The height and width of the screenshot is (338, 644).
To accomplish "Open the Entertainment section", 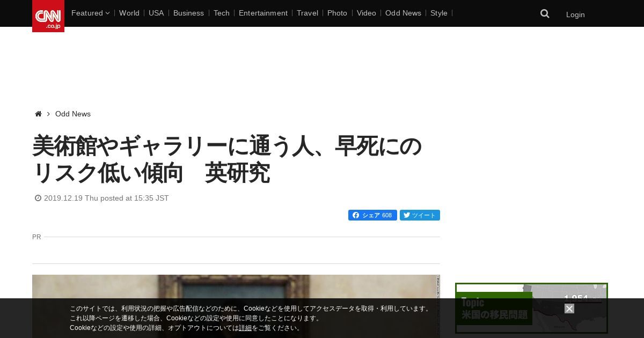I will (x=263, y=13).
